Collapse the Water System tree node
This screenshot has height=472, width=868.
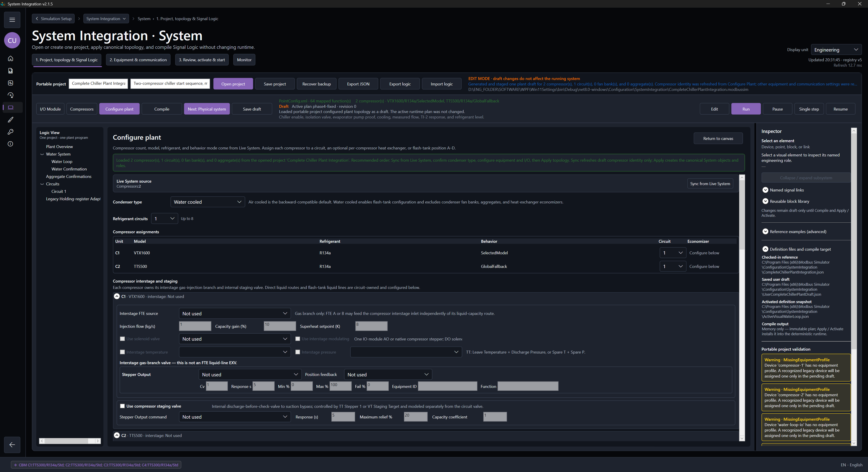pyautogui.click(x=42, y=154)
